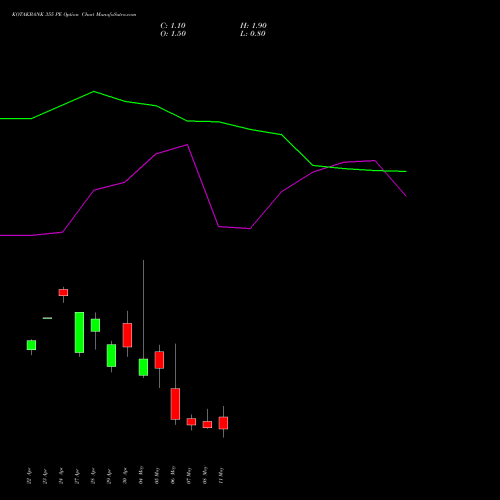
Task: Select the green candle for 29 Apr
Action: click(x=111, y=356)
